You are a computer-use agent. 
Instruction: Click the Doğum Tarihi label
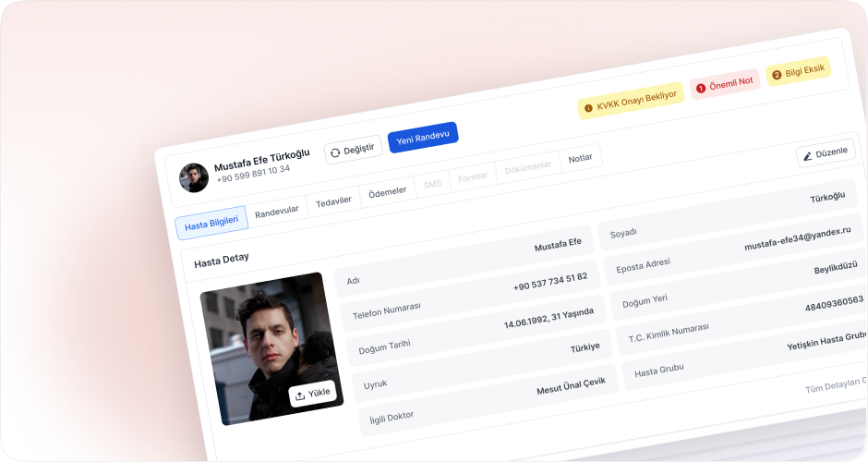(x=384, y=347)
